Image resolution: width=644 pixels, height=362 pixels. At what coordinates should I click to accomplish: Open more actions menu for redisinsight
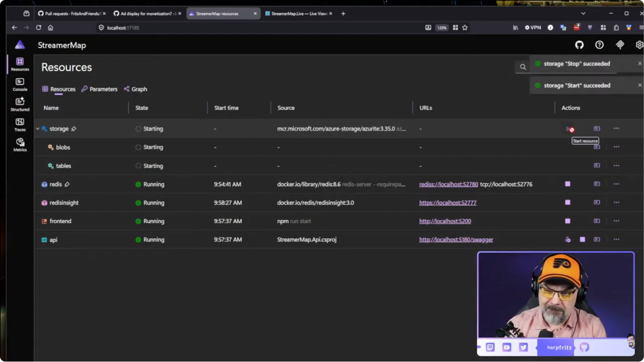coord(616,202)
